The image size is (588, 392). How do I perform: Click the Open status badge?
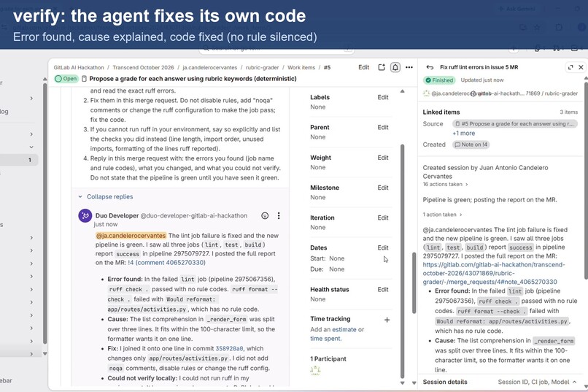coord(66,79)
